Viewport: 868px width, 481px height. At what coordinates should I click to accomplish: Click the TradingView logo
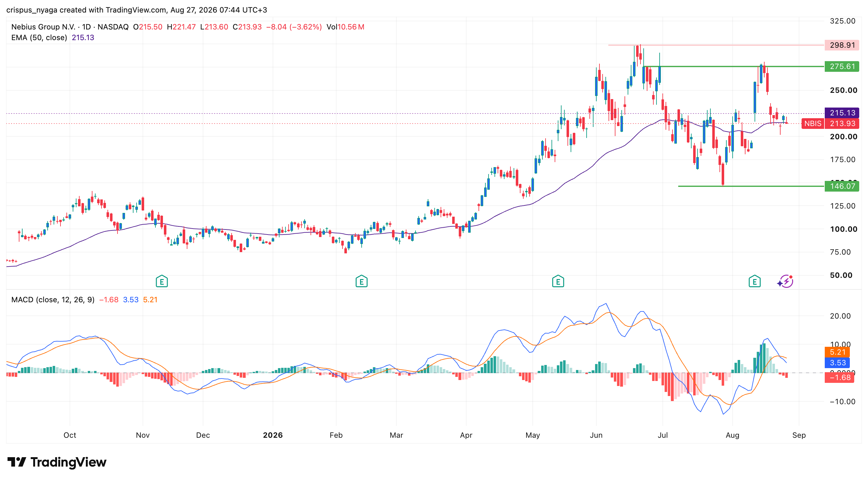[x=57, y=462]
